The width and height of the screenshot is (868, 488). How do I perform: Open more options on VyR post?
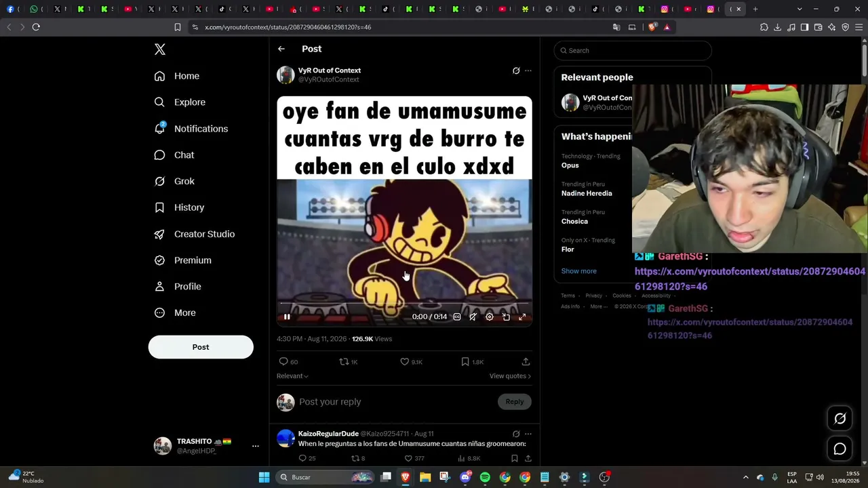point(528,70)
